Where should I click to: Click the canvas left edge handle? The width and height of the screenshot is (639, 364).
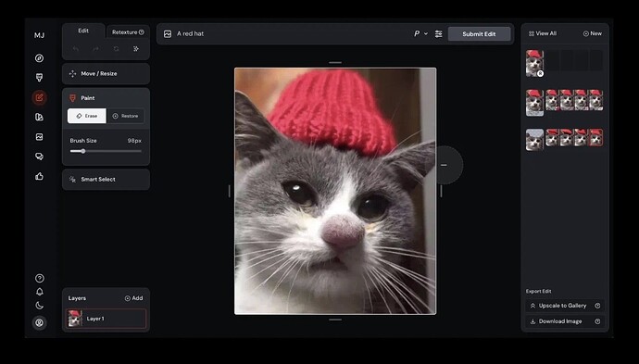click(230, 191)
